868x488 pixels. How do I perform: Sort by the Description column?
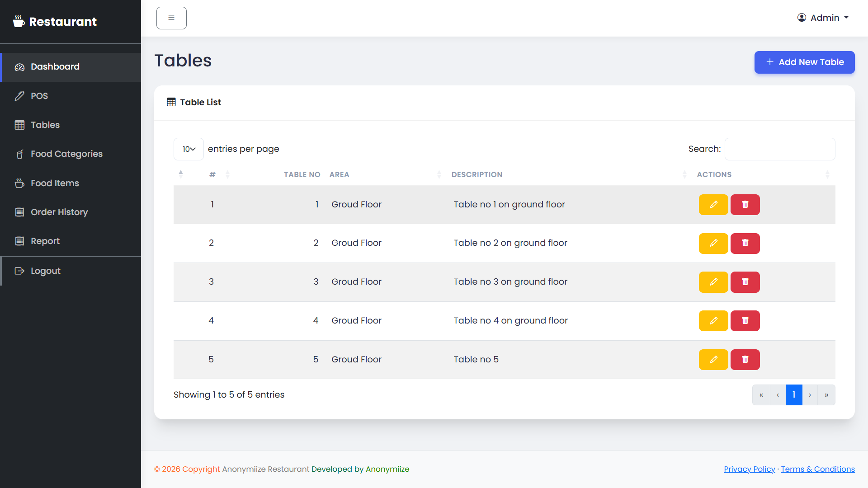coord(569,174)
